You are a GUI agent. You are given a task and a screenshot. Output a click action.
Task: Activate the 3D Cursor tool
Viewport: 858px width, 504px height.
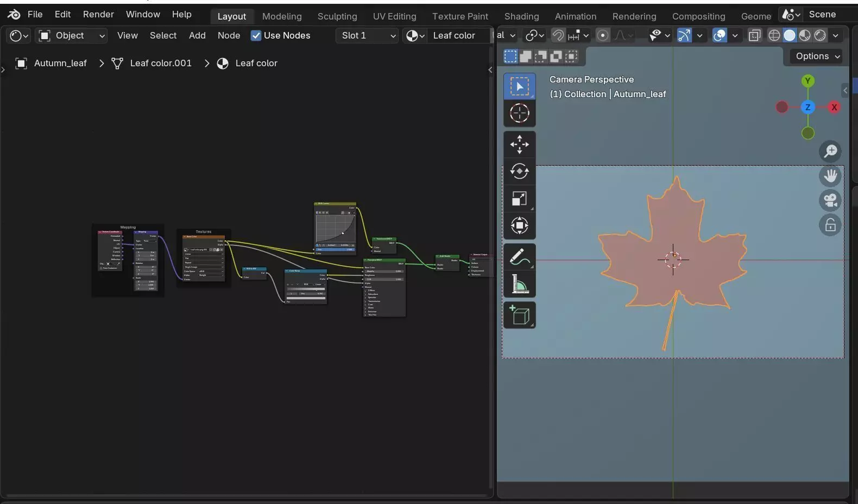pyautogui.click(x=520, y=114)
